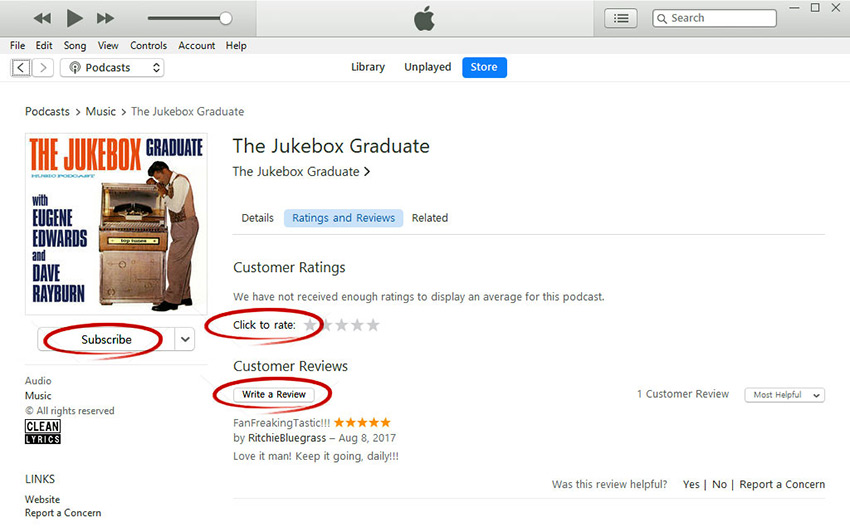Open the Podcasts media type dropdown
This screenshot has height=532, width=850.
click(x=112, y=68)
